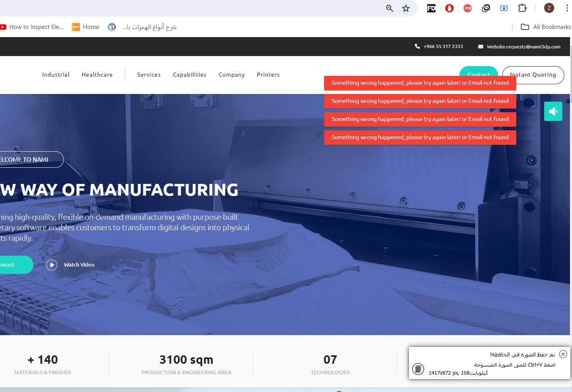Open the Arabic hamza explanation bookmark
The width and height of the screenshot is (572, 392).
point(142,27)
